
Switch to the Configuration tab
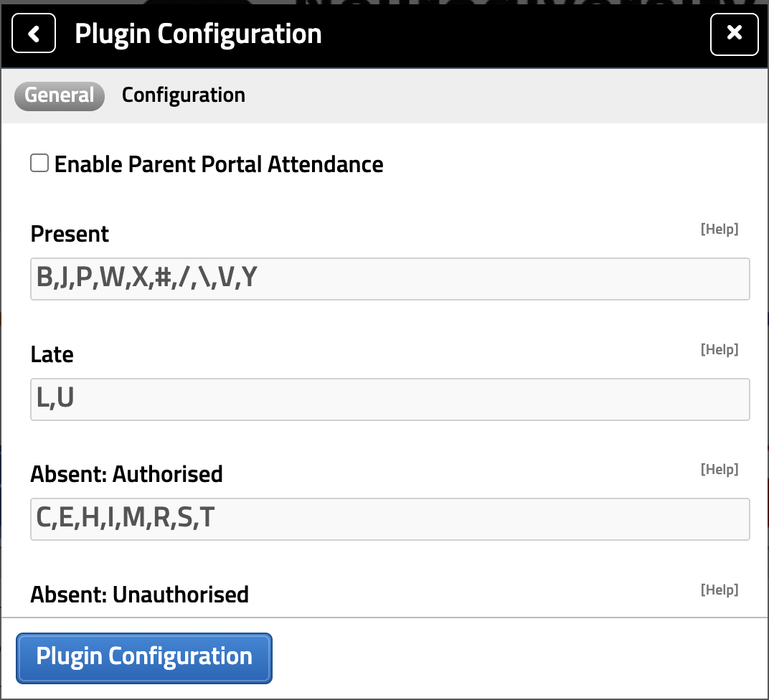coord(183,95)
